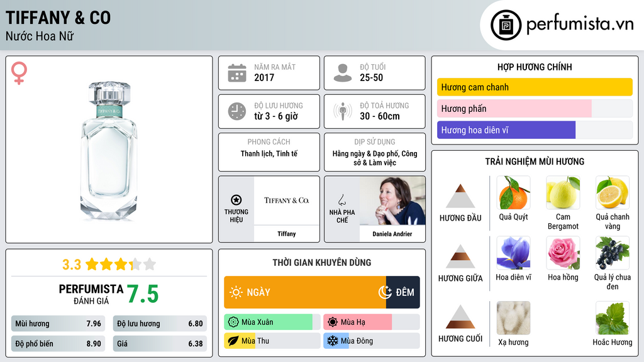Viewport: 644px width, 362px height.
Task: Select the Hoa diên vĩ note image
Action: (x=513, y=253)
